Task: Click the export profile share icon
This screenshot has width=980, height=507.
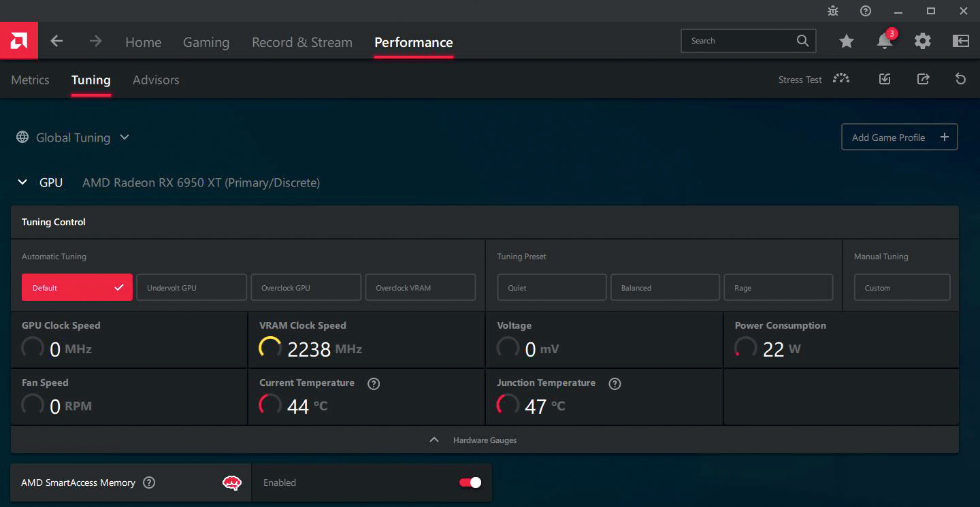Action: (923, 79)
